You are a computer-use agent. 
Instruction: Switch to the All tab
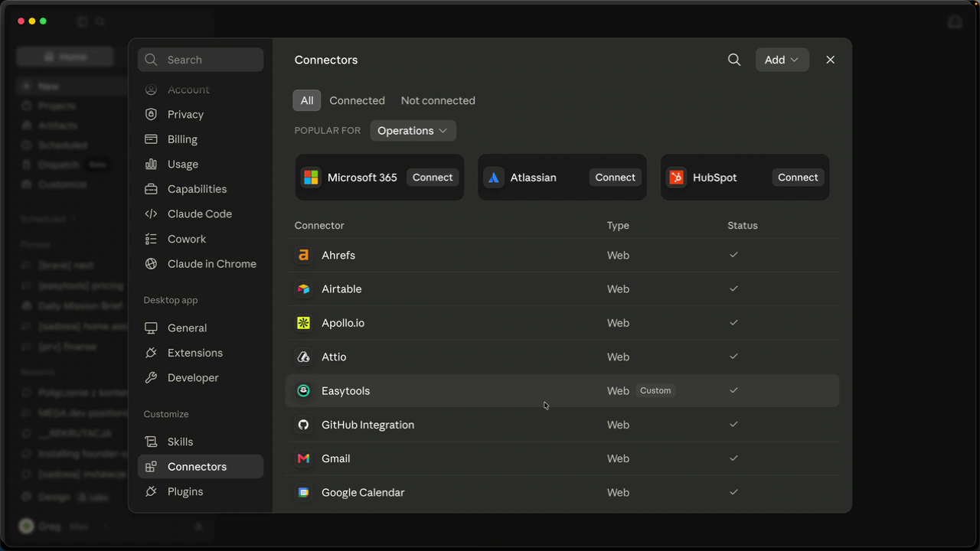pyautogui.click(x=307, y=100)
